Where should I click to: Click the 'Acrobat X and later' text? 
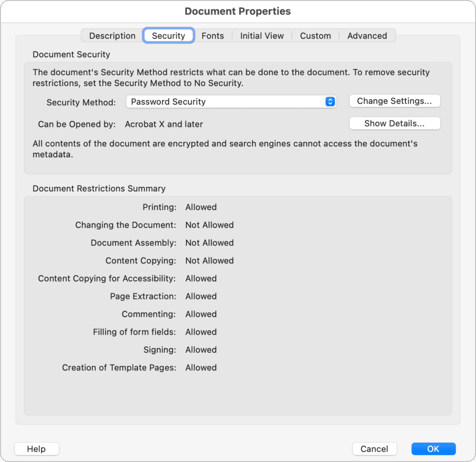(x=164, y=125)
